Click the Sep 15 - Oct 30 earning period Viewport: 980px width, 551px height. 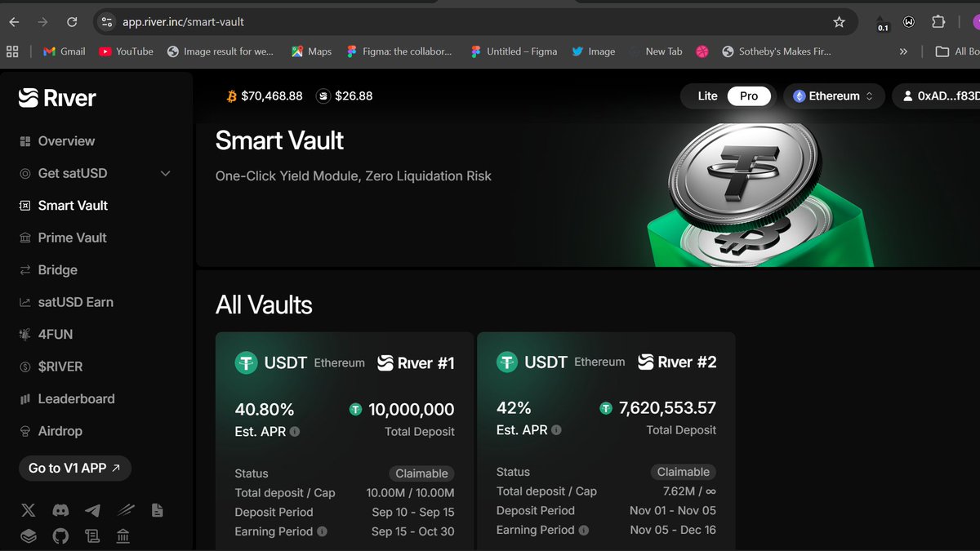click(412, 531)
